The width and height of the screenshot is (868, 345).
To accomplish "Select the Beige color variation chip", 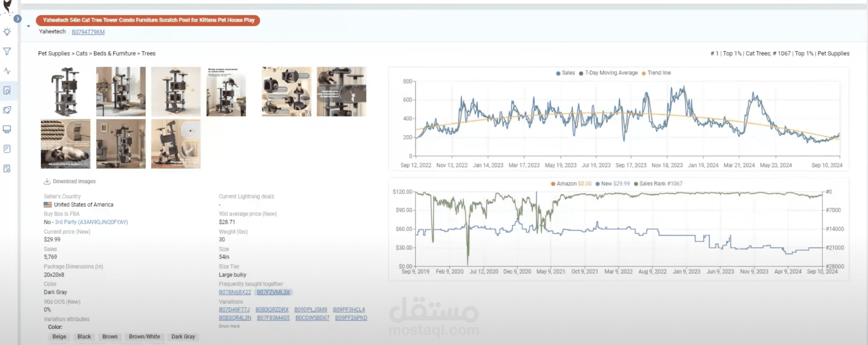I will [59, 337].
